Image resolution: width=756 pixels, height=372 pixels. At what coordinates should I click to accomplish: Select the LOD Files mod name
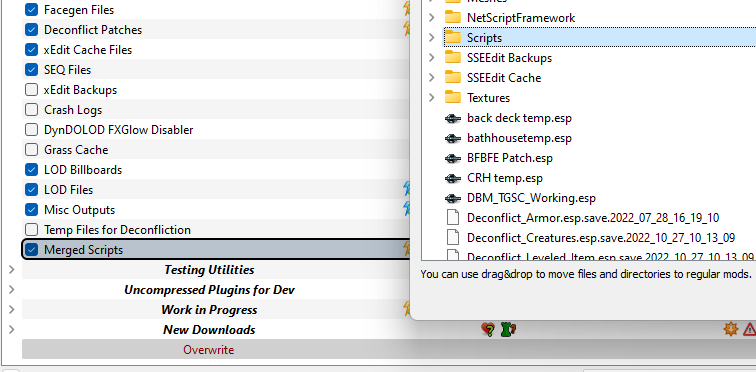click(x=68, y=190)
